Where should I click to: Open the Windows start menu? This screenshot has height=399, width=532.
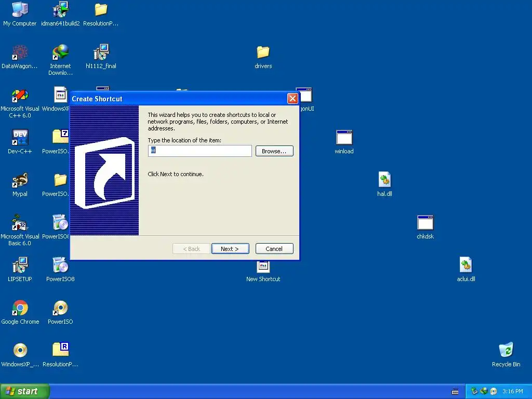click(x=24, y=391)
